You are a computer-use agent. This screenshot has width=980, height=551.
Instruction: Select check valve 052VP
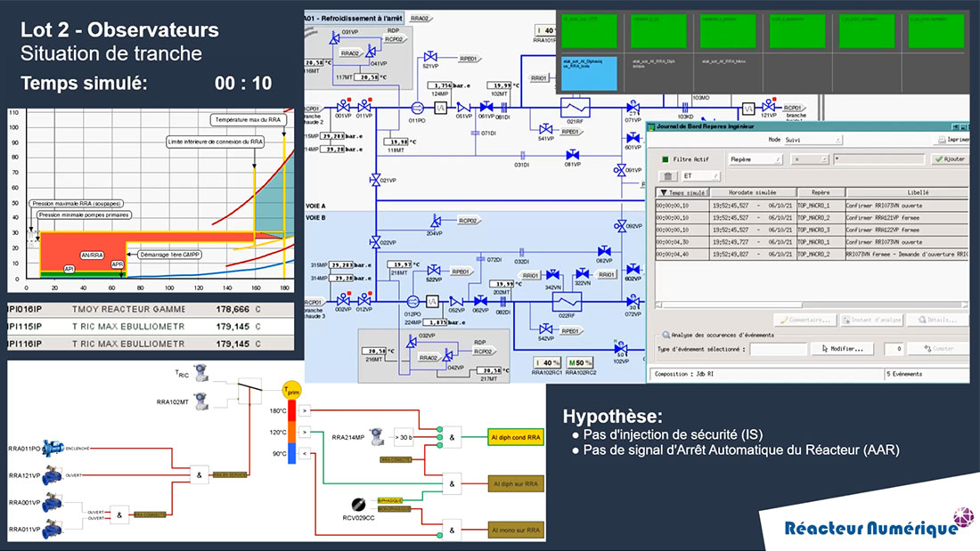coord(456,301)
